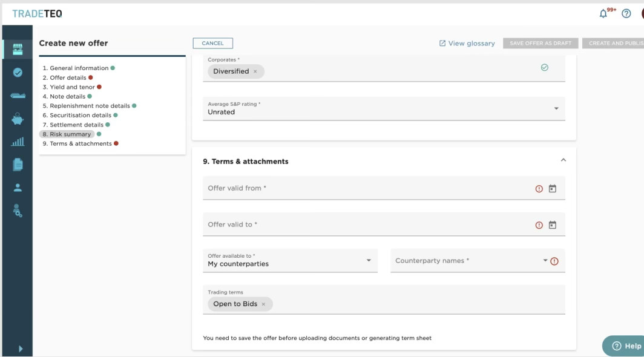This screenshot has height=357, width=644.
Task: Go to 3. Yield and tenor step
Action: (68, 87)
